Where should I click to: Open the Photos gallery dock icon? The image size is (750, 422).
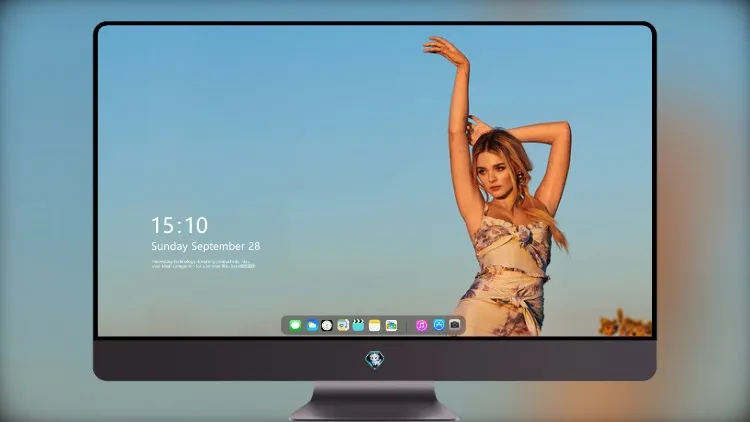tap(391, 325)
